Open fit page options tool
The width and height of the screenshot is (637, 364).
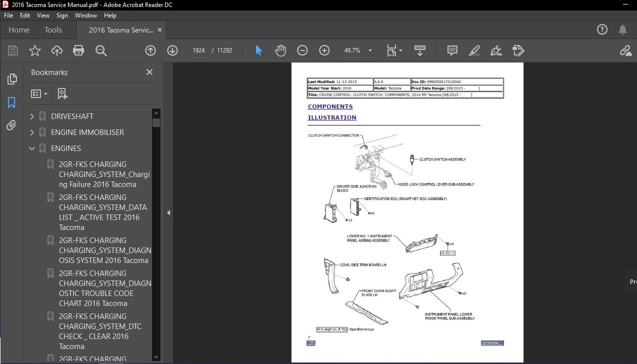(x=394, y=50)
